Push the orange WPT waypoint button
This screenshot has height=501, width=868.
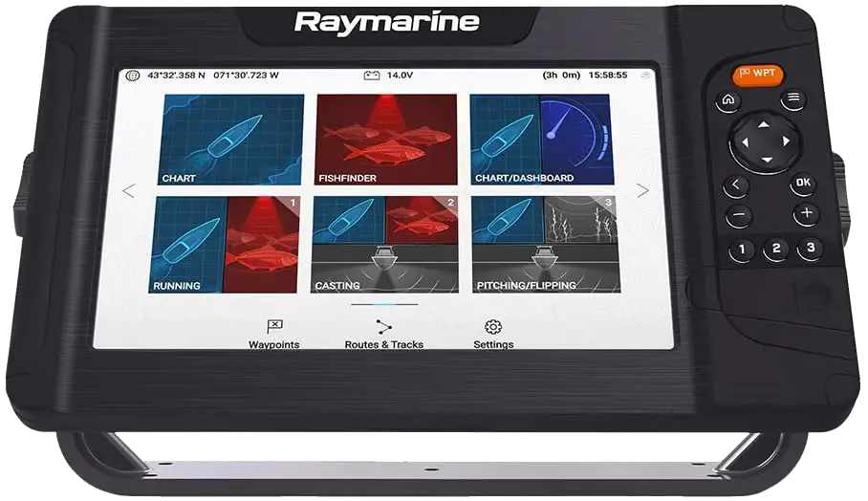758,75
